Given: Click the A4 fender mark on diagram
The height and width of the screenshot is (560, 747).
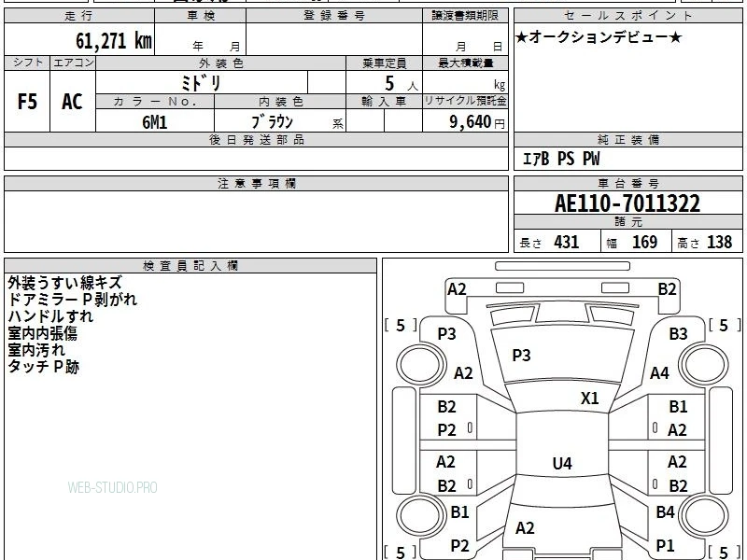Looking at the screenshot, I should point(659,373).
